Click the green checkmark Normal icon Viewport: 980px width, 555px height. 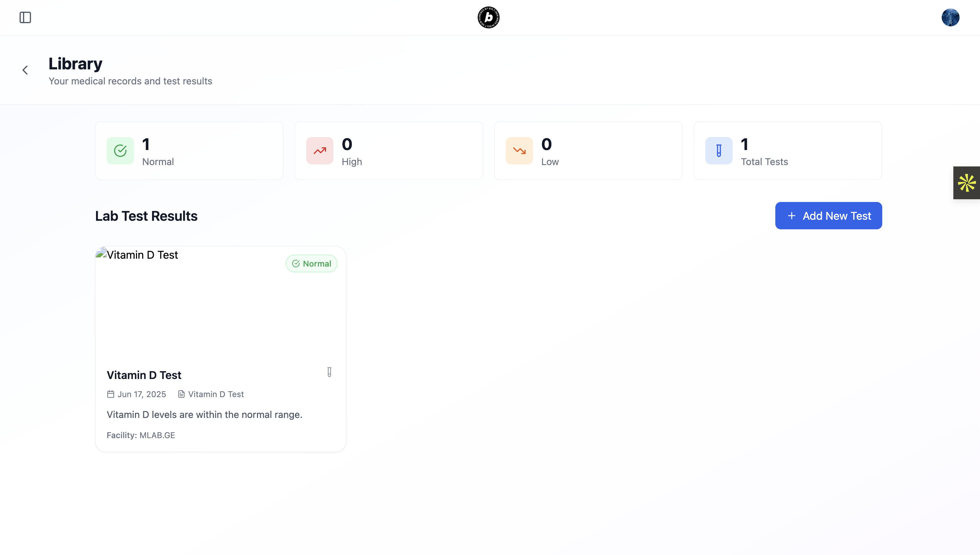point(120,151)
